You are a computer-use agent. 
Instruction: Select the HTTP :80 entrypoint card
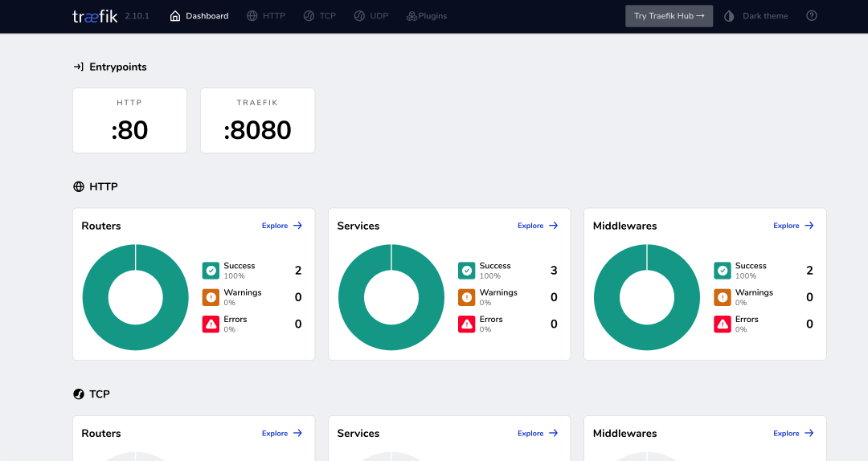coord(129,120)
